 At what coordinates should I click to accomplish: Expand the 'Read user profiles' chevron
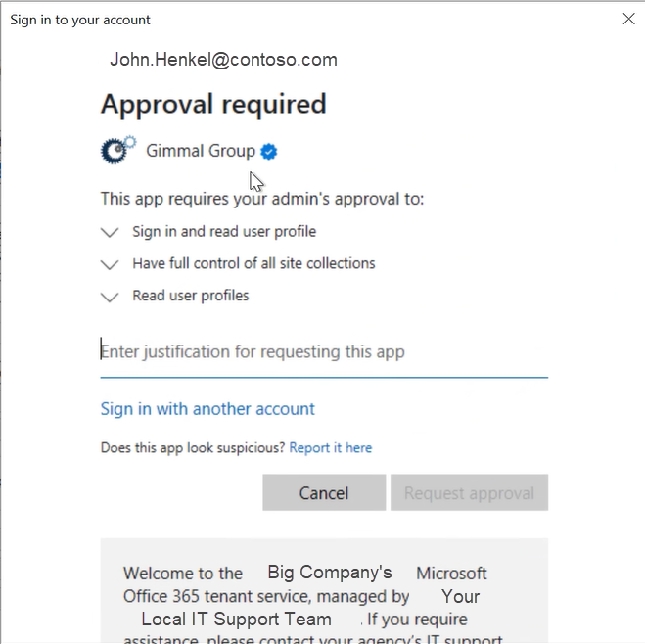pyautogui.click(x=109, y=297)
